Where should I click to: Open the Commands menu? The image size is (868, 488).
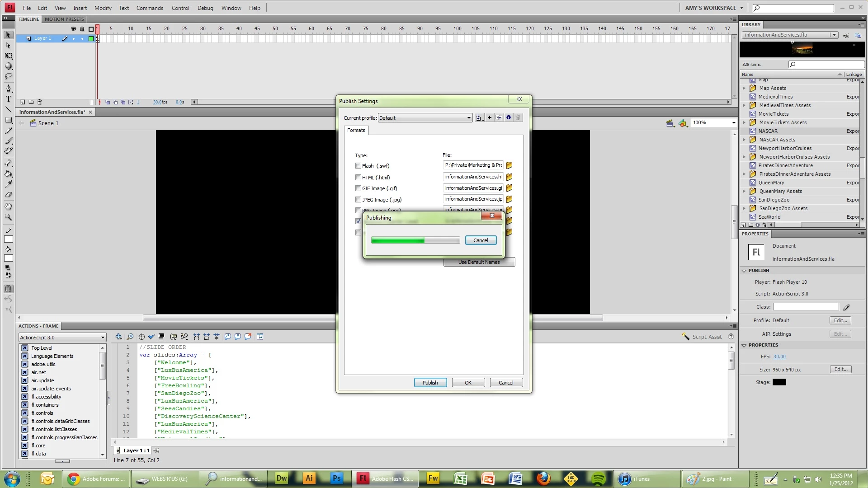(x=150, y=8)
